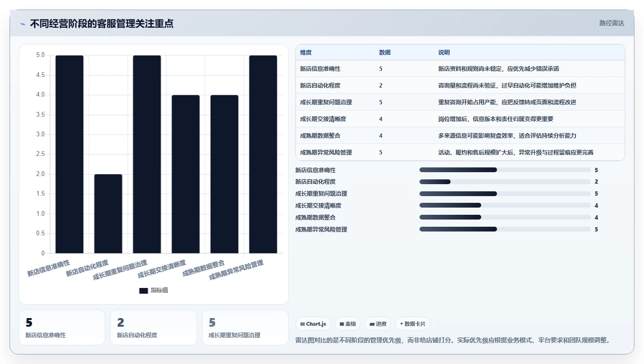The height and width of the screenshot is (364, 644).
Task: Click description 活动、履约和售后规模扩大后
Action: (516, 153)
